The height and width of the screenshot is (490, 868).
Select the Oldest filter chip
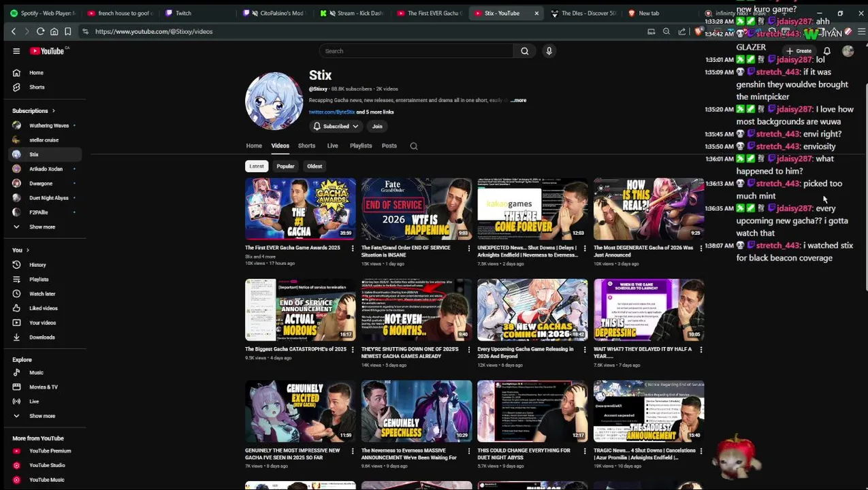(315, 166)
